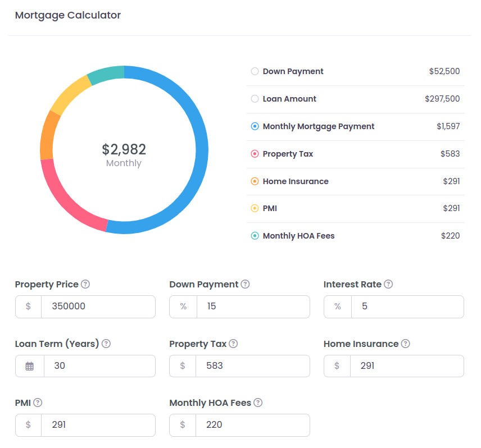Click the $1,597 mortgage payment value

pyautogui.click(x=448, y=126)
